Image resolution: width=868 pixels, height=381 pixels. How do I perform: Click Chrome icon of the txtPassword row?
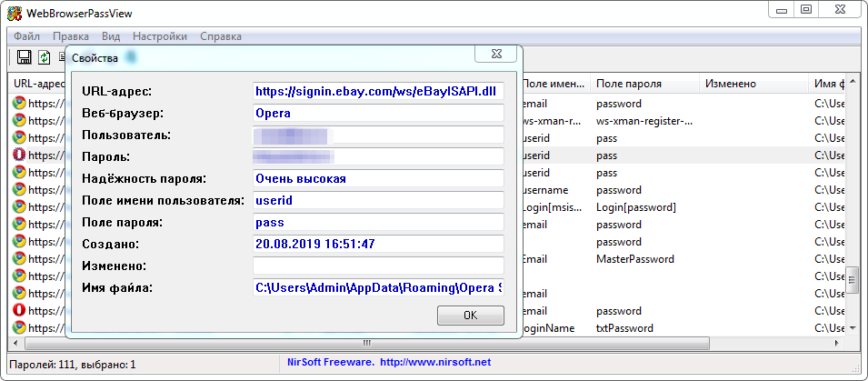click(x=19, y=328)
